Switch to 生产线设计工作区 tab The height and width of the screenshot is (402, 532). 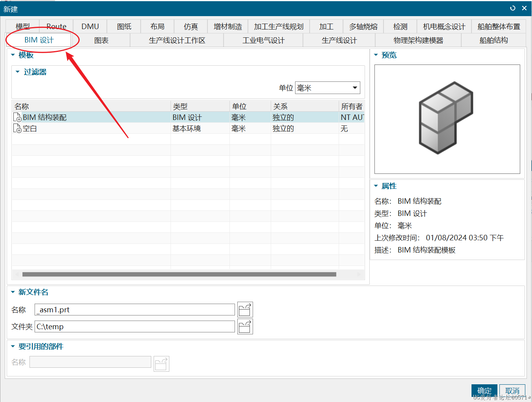click(x=177, y=40)
